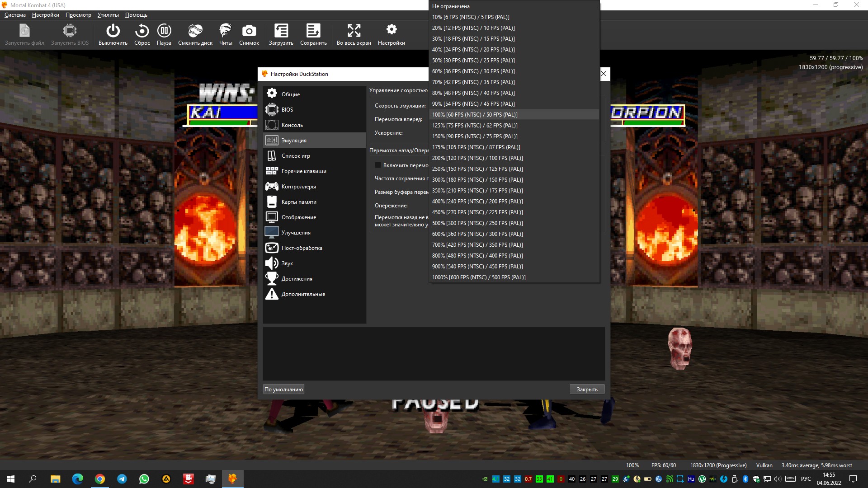Image resolution: width=868 pixels, height=488 pixels.
Task: Enable the Включить перемотку checkbox
Action: point(378,165)
